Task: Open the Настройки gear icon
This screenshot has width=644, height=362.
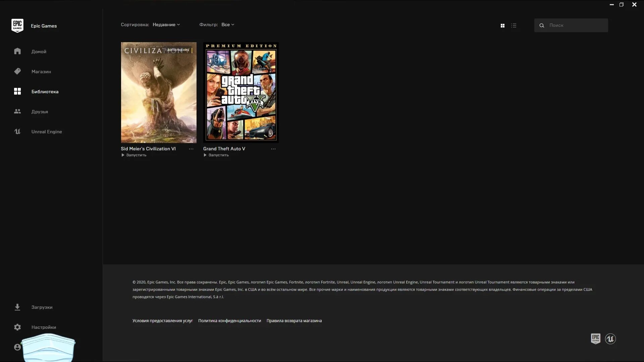Action: (17, 327)
